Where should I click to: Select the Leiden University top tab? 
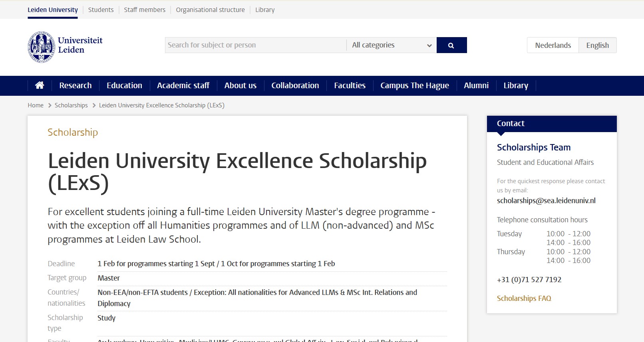tap(53, 10)
